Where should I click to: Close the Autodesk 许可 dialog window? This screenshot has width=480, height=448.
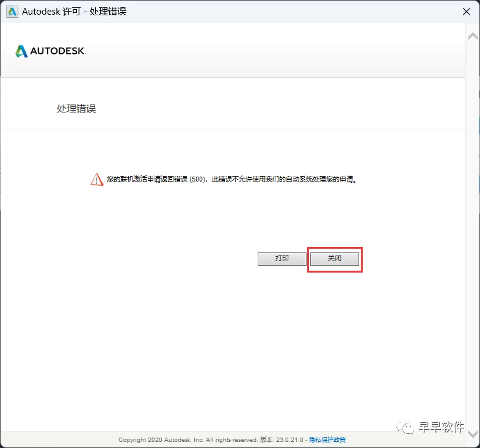(466, 12)
